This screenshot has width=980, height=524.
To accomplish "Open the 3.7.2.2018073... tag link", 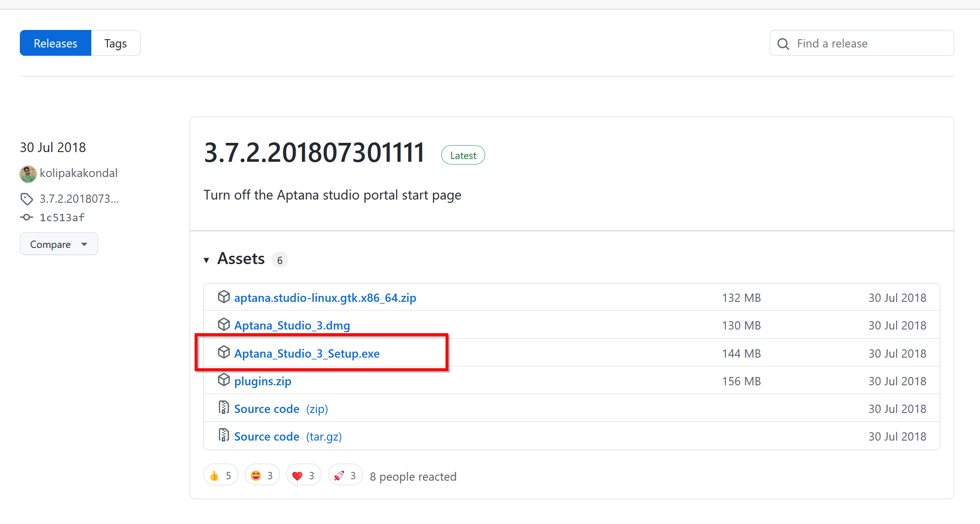I will pos(79,199).
